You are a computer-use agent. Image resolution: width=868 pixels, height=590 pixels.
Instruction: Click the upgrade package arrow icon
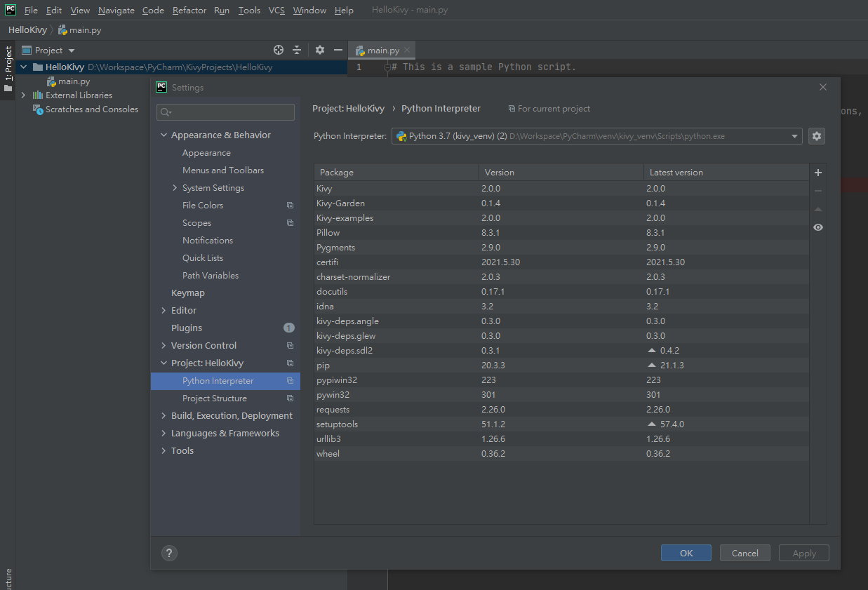[817, 209]
